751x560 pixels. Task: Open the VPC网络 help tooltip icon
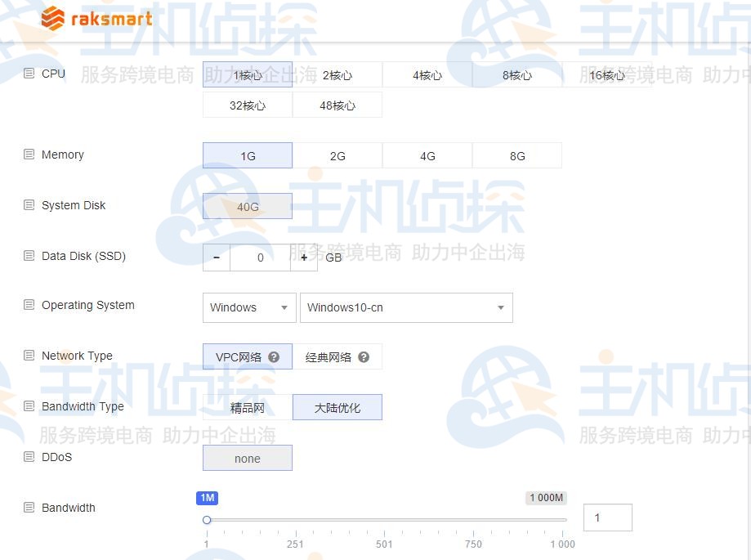(x=274, y=356)
